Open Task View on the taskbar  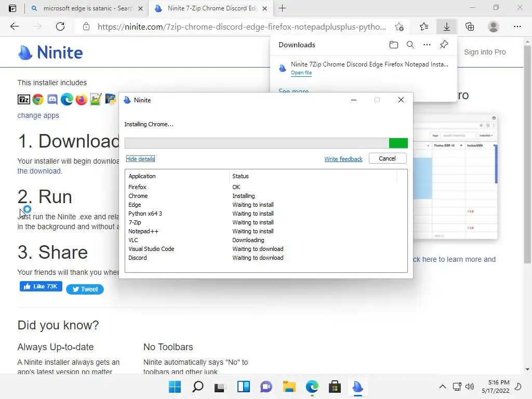point(220,387)
